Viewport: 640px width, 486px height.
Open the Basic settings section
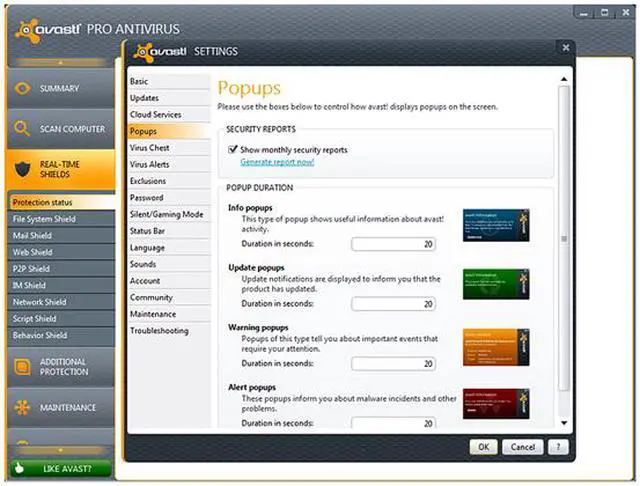coord(169,81)
